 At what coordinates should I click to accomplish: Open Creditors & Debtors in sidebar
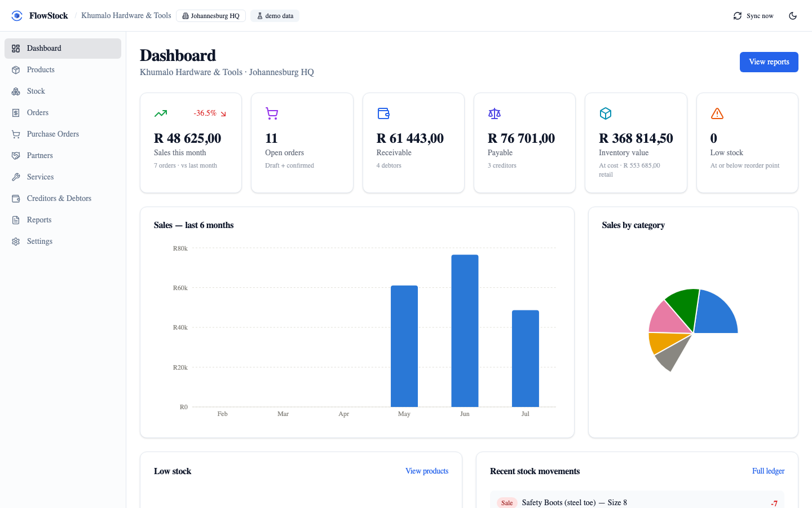pos(63,199)
